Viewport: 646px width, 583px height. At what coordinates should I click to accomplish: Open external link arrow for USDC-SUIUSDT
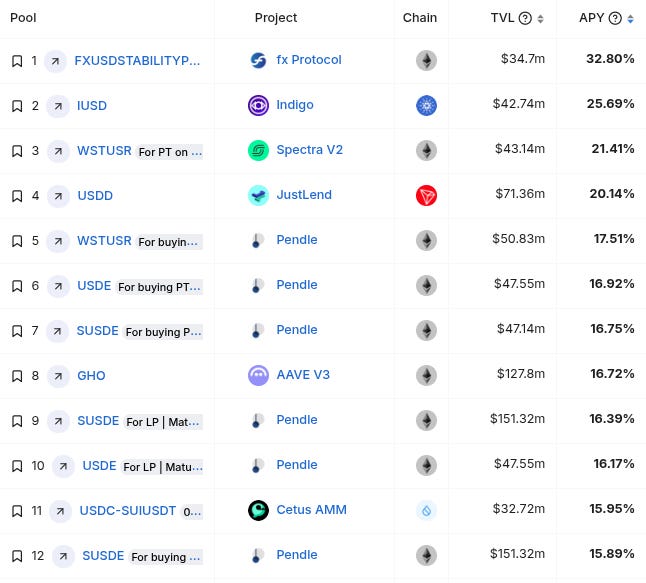pos(61,511)
